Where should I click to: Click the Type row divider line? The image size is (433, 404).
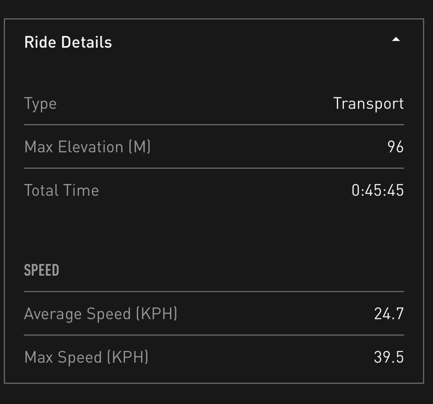(214, 125)
